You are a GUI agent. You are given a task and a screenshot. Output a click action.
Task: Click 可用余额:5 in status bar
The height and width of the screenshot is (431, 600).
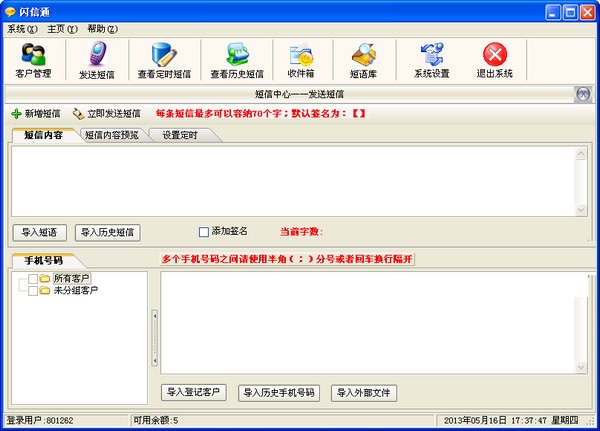tap(155, 420)
